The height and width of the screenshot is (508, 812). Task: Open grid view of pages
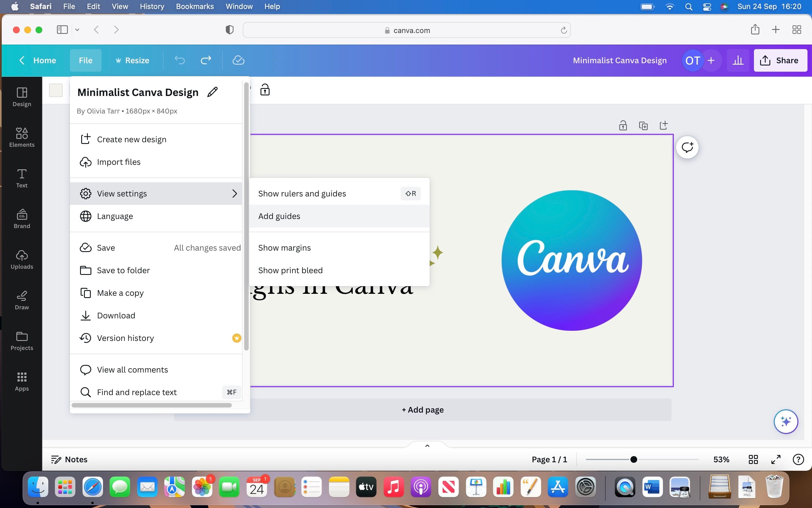[753, 459]
